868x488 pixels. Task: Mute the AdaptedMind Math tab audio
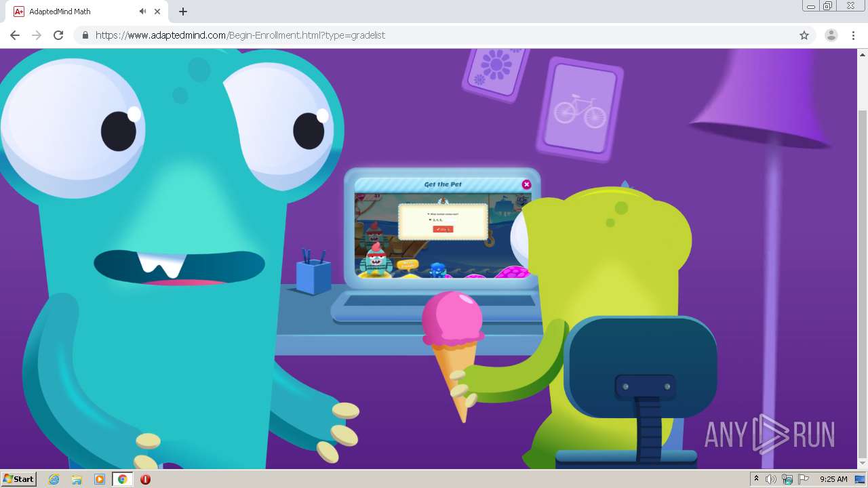pyautogui.click(x=142, y=12)
